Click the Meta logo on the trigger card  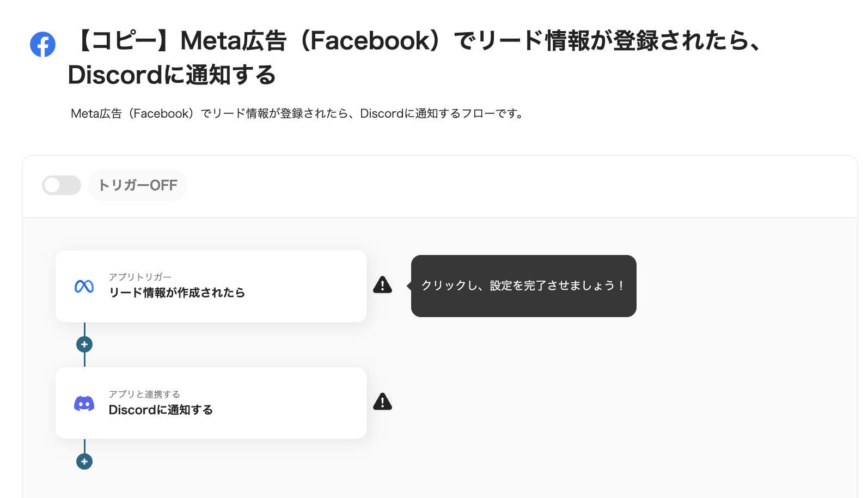coord(84,286)
